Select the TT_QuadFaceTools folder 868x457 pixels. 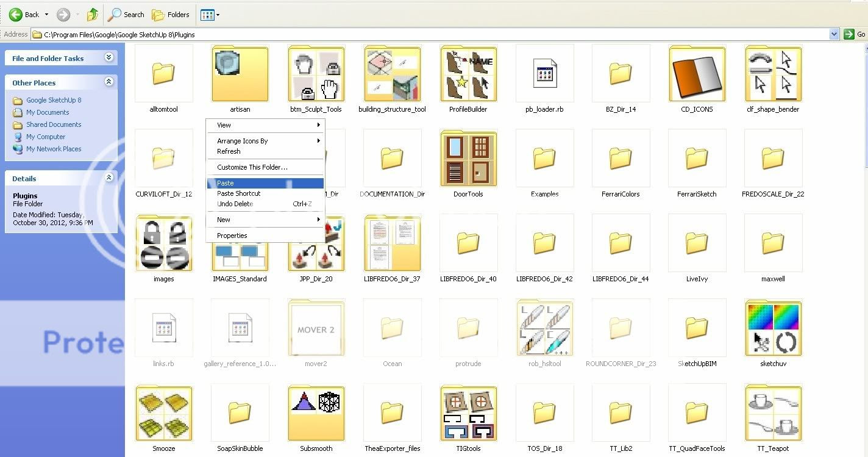pos(697,412)
